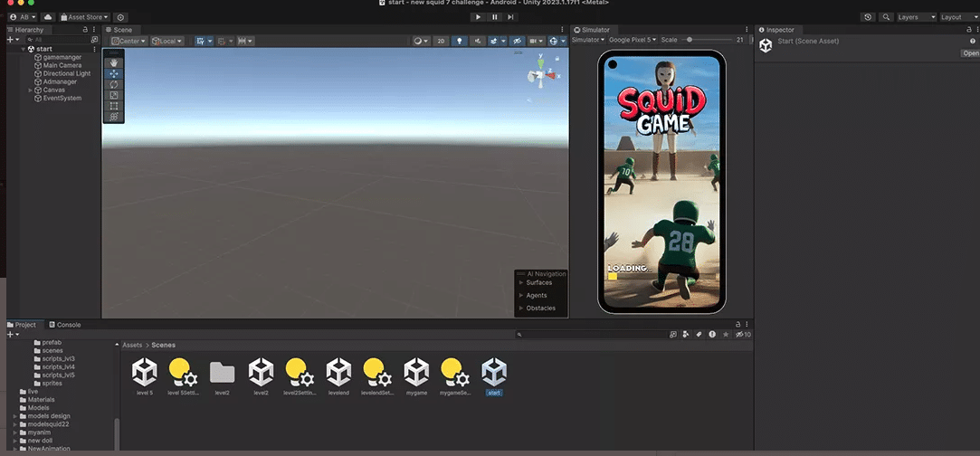Toggle scene effects (skybox, fog)
The height and width of the screenshot is (456, 980).
(x=496, y=41)
